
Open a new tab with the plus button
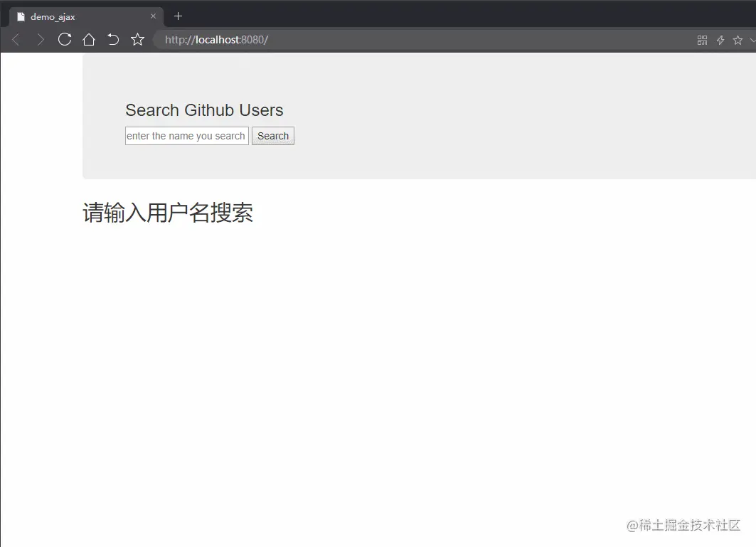click(178, 16)
